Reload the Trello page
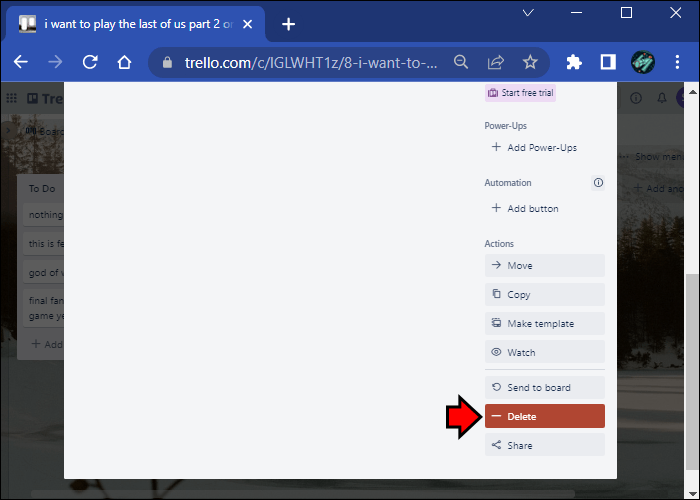The width and height of the screenshot is (700, 500). 90,62
